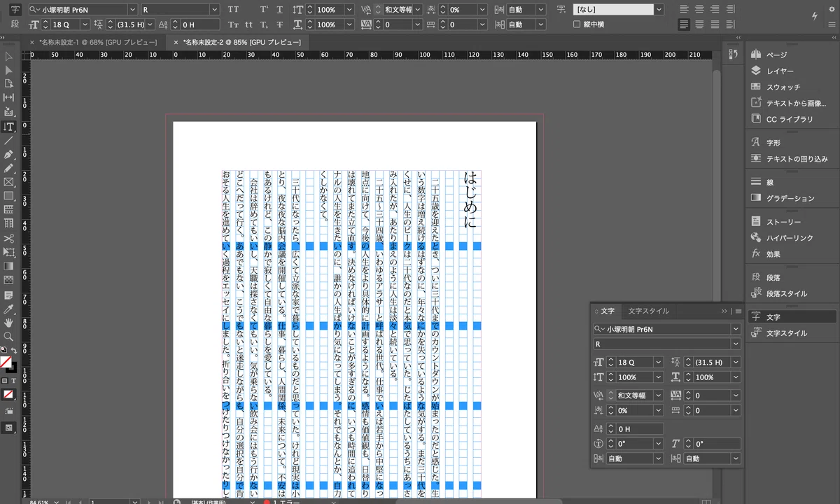Open font style R dropdown in 文字 panel

point(736,344)
